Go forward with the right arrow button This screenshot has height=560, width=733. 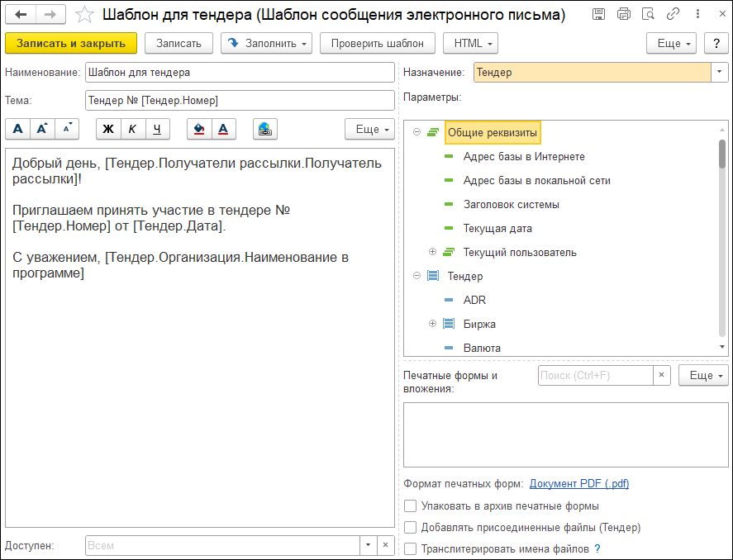click(50, 15)
